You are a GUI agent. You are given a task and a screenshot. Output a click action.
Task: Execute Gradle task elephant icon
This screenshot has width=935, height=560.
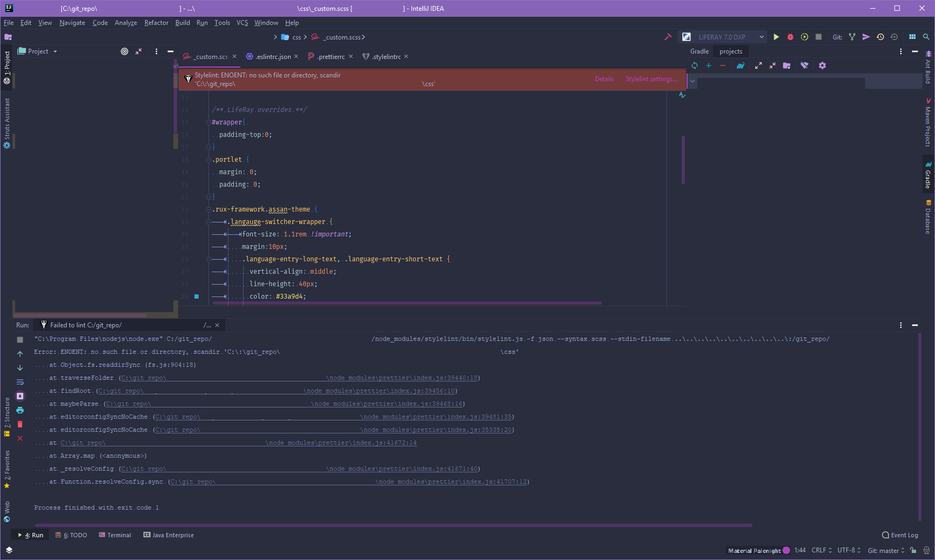point(741,65)
